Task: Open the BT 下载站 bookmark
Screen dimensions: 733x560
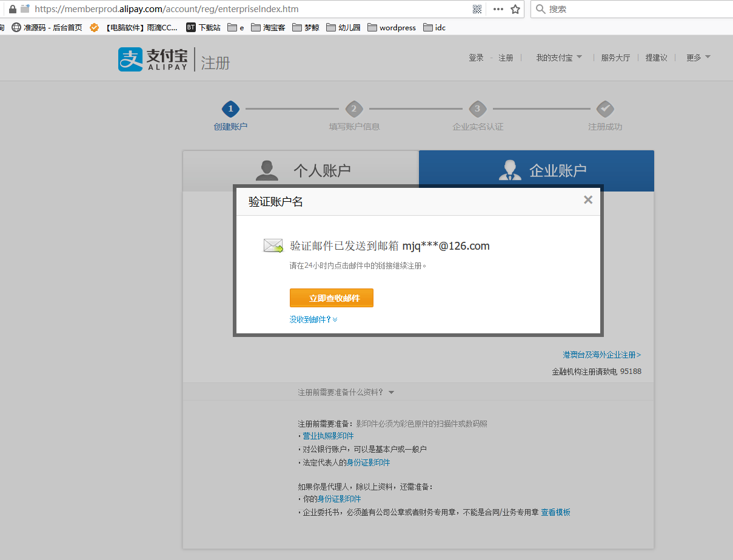Action: pyautogui.click(x=203, y=27)
